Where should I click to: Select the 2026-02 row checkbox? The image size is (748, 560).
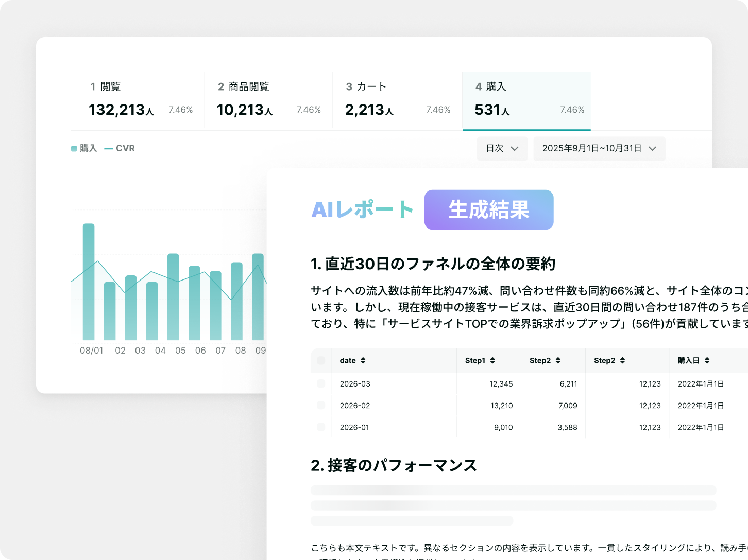click(321, 405)
